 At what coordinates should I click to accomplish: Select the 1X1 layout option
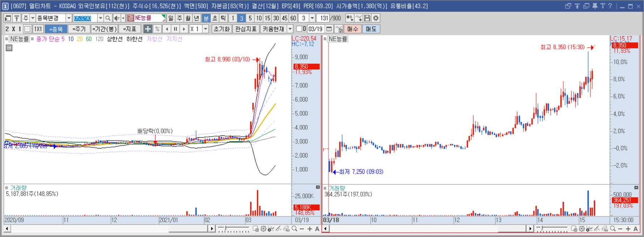pyautogui.click(x=38, y=29)
